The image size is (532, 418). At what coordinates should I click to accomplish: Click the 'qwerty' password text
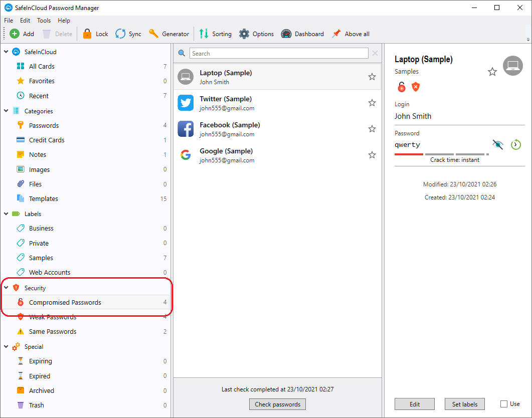pyautogui.click(x=407, y=145)
